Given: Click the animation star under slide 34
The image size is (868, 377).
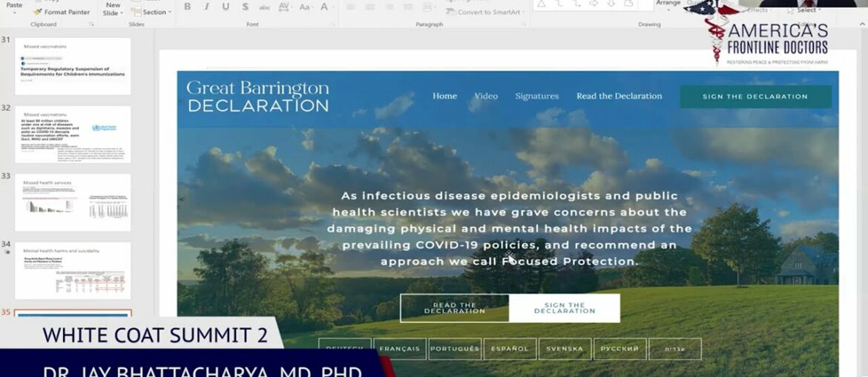Looking at the screenshot, I should coord(7,252).
